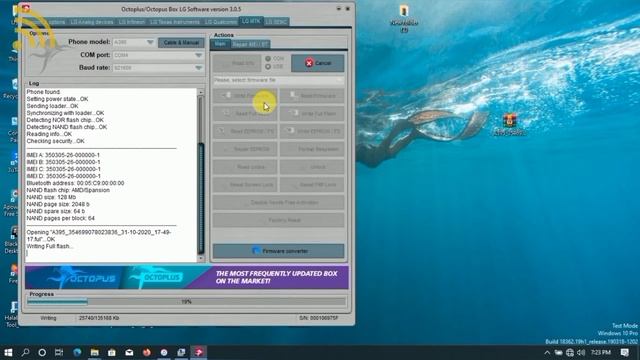Viewport: 640px width, 360px height.
Task: Open Task View on the taskbar
Action: (x=59, y=352)
